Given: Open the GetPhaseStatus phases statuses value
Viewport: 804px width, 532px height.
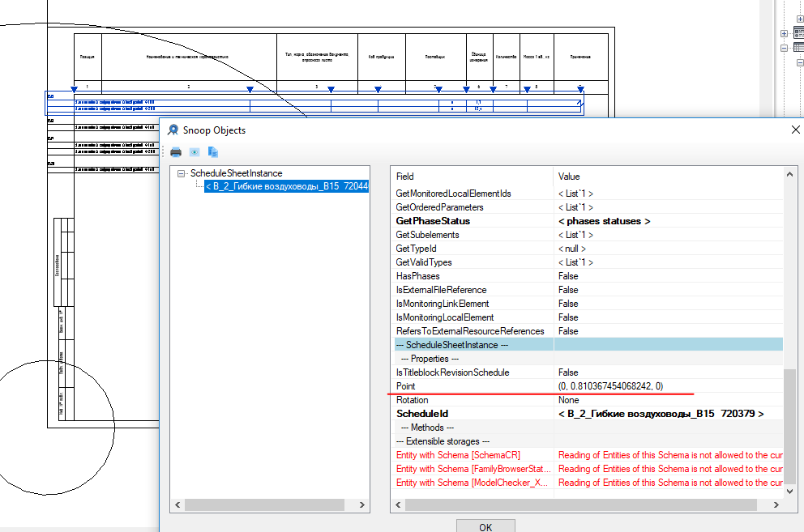Looking at the screenshot, I should point(604,221).
